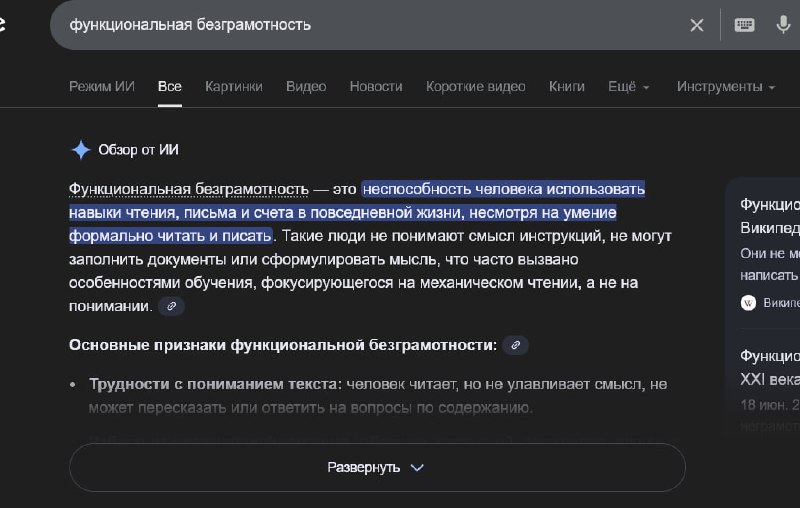Go to the Новости tab

coord(375,87)
